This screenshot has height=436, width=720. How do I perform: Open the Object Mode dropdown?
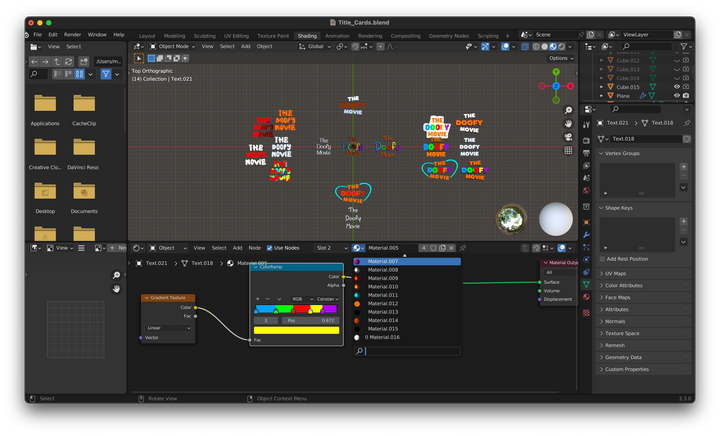(172, 46)
